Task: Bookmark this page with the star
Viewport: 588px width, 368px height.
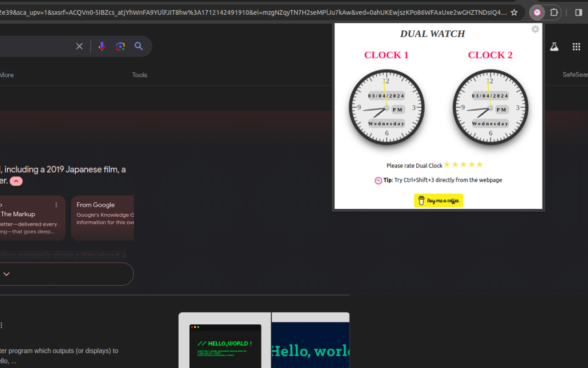Action: pyautogui.click(x=514, y=12)
